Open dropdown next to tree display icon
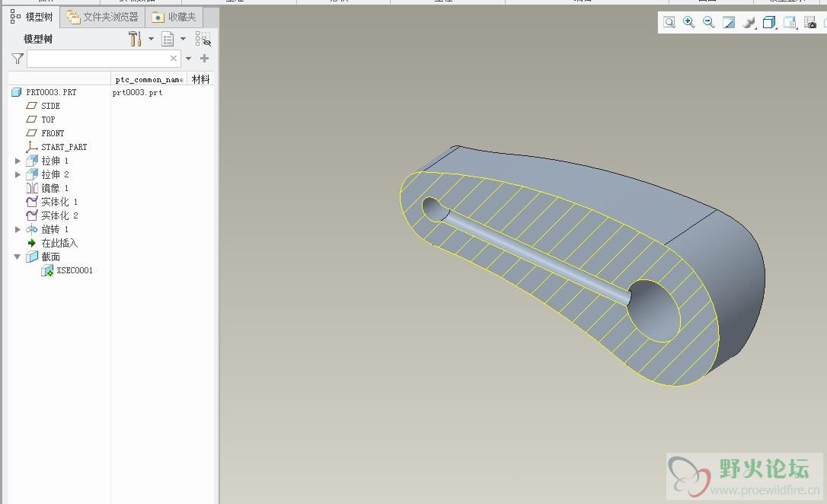 point(183,39)
